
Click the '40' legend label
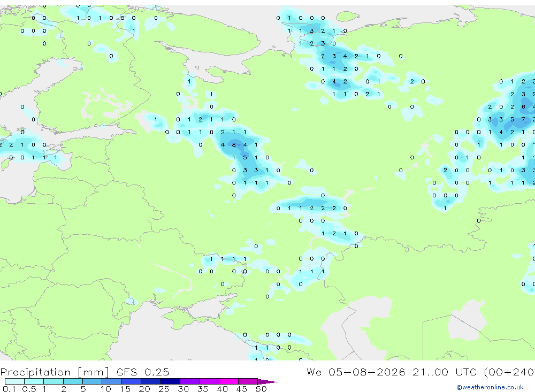pos(223,389)
